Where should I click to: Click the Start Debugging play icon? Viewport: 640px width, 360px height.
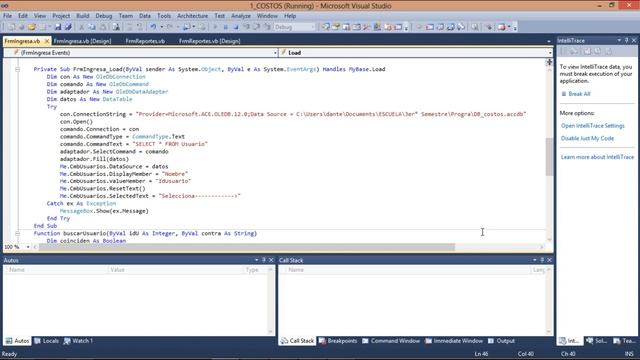pos(215,27)
